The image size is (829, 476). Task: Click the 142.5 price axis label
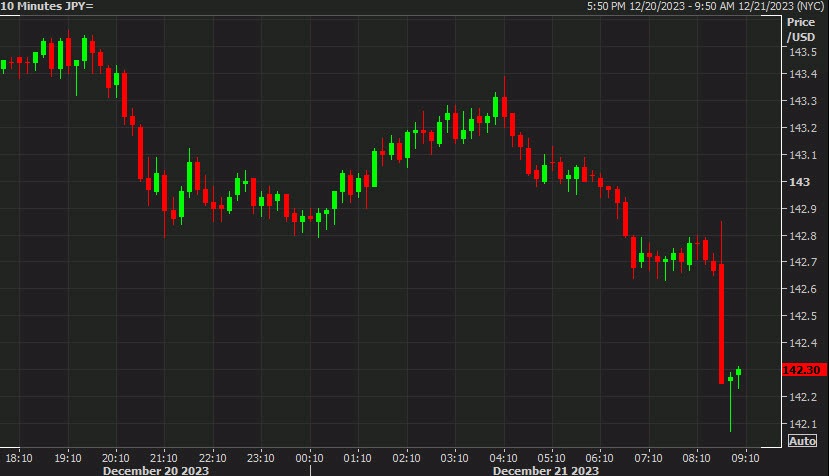tap(802, 317)
